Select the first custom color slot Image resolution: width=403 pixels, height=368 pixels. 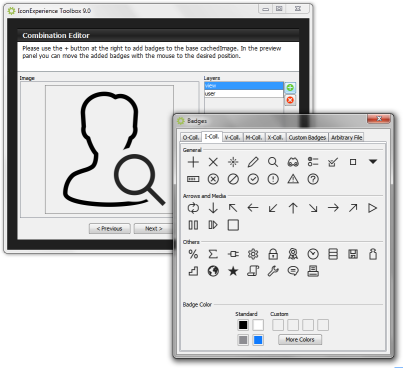278,325
